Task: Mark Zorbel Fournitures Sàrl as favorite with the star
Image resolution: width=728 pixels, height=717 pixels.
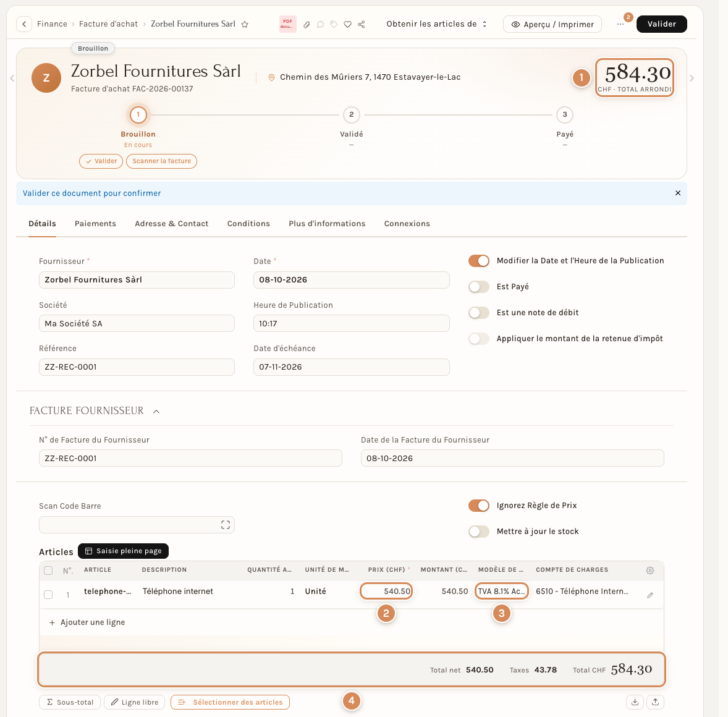Action: [x=245, y=25]
